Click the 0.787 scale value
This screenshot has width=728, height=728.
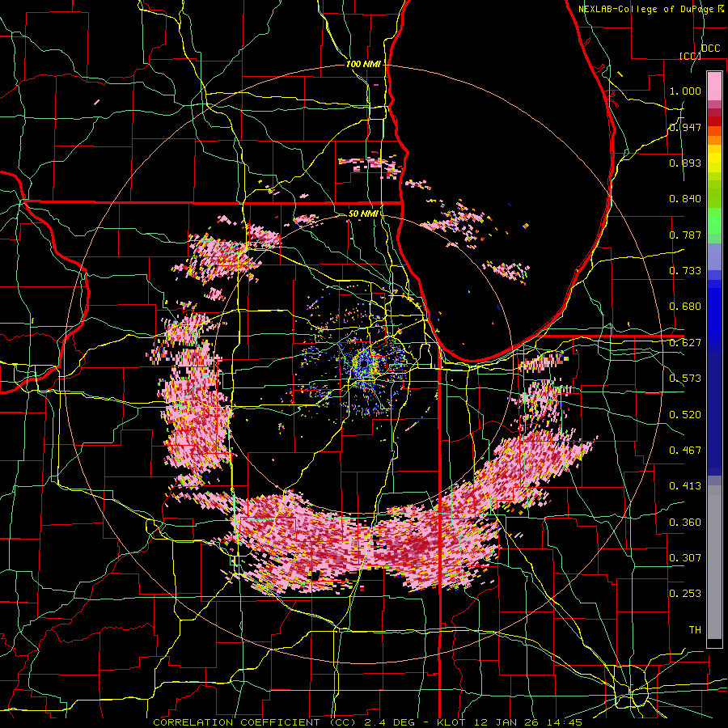[685, 235]
